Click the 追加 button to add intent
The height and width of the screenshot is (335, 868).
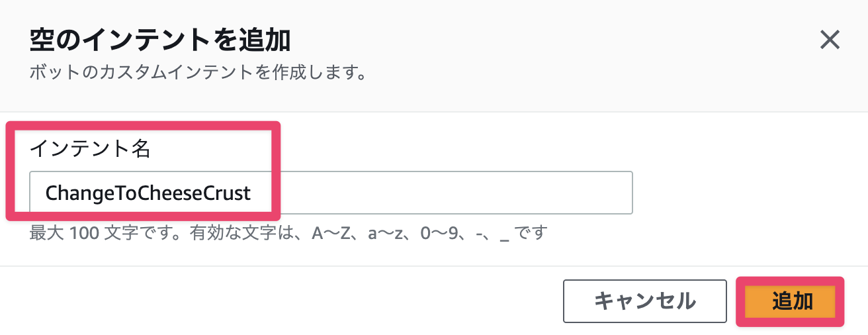792,301
